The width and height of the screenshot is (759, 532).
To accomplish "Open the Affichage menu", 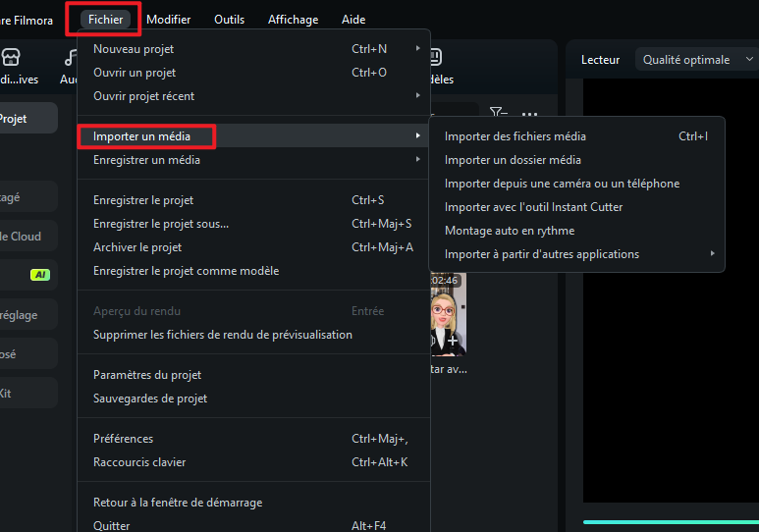I will click(x=294, y=20).
